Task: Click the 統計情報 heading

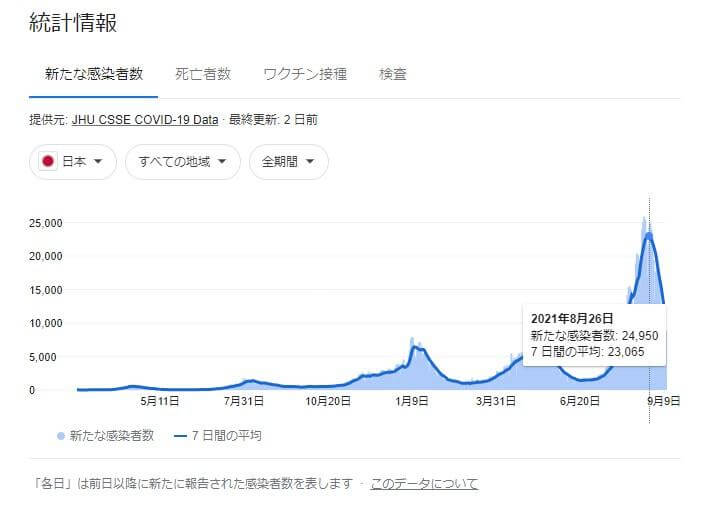Action: coord(73,23)
